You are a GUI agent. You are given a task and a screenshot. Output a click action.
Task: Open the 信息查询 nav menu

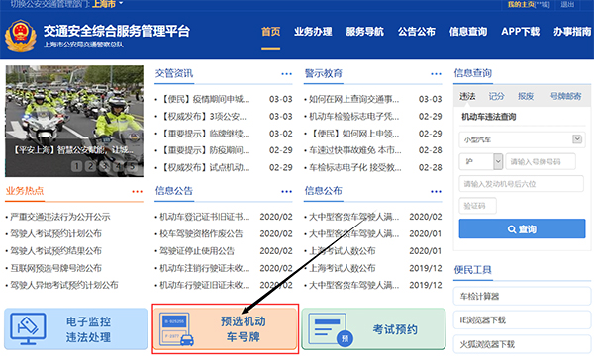pos(468,32)
